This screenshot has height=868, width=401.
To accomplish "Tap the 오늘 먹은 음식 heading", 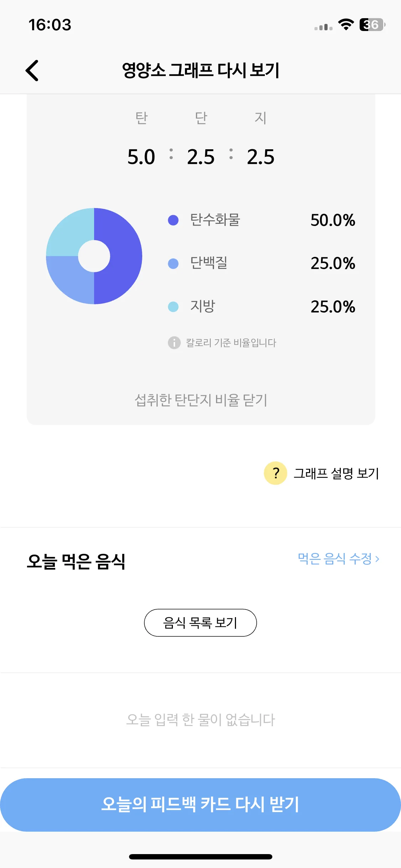I will click(76, 562).
